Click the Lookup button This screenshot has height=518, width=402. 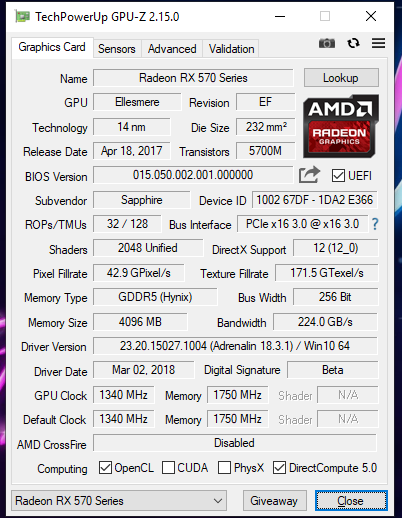[x=341, y=78]
